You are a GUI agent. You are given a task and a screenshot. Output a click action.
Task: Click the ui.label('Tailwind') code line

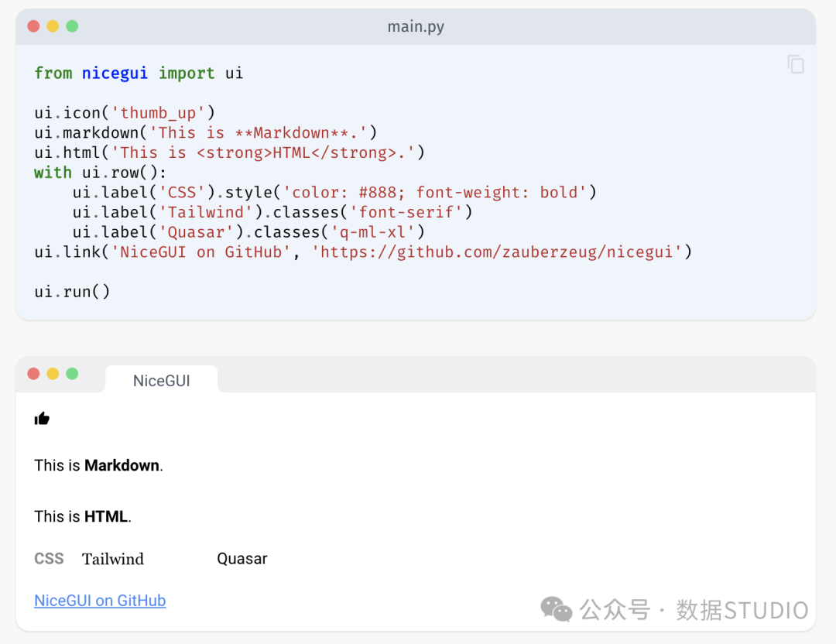[x=272, y=212]
